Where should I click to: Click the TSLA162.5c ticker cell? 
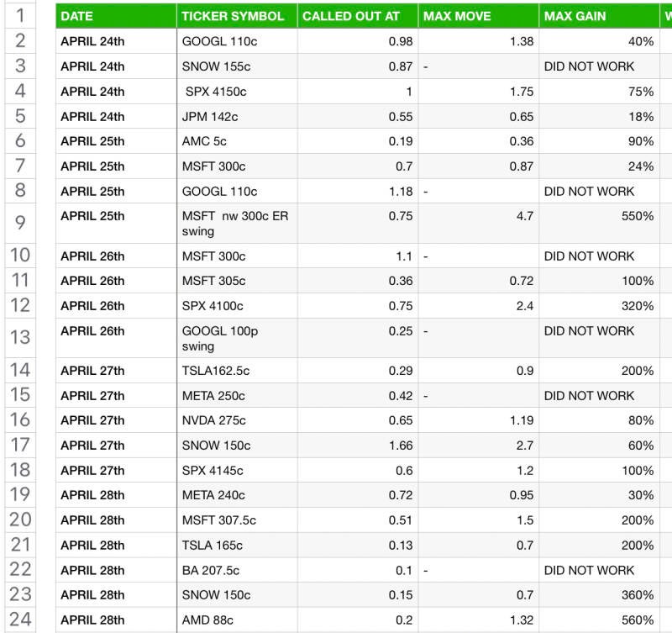click(x=237, y=371)
